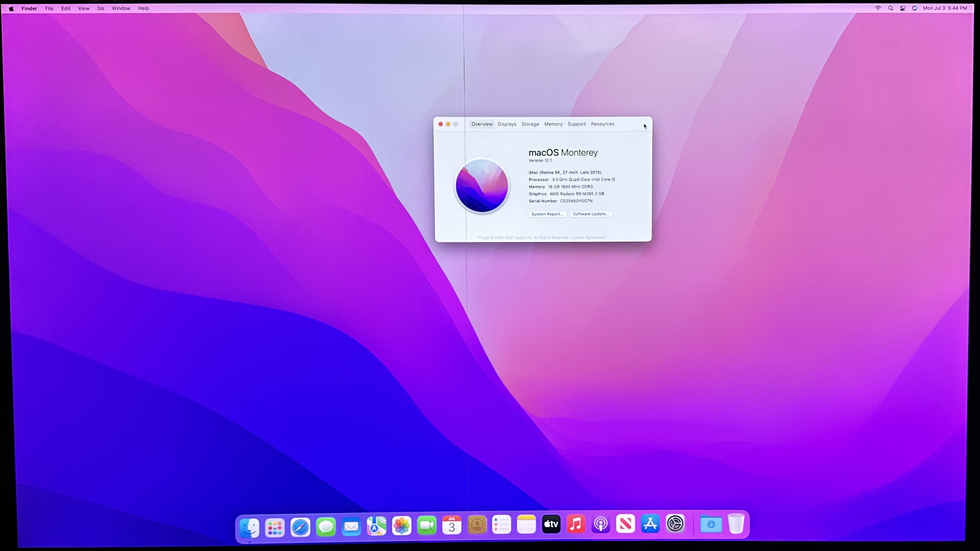This screenshot has width=980, height=551.
Task: Open the Go menu
Action: 100,8
